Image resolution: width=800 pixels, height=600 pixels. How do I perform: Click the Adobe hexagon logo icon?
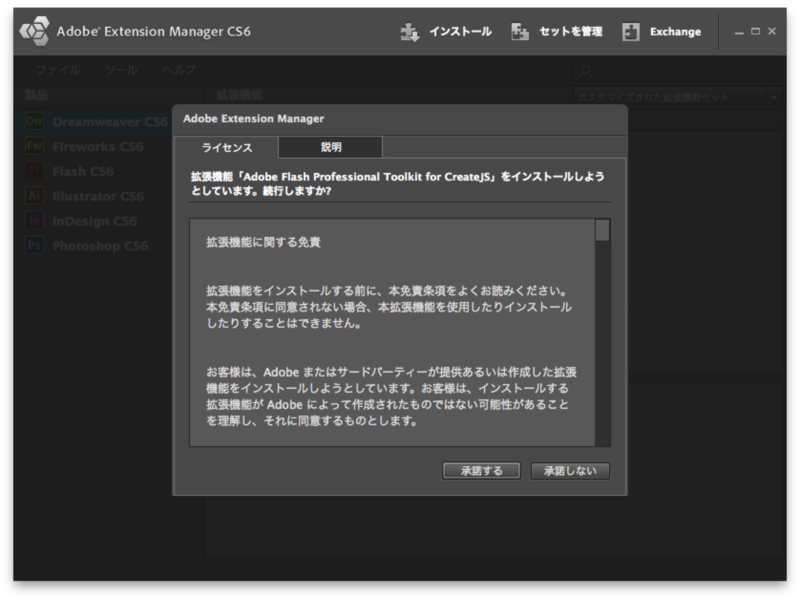33,31
